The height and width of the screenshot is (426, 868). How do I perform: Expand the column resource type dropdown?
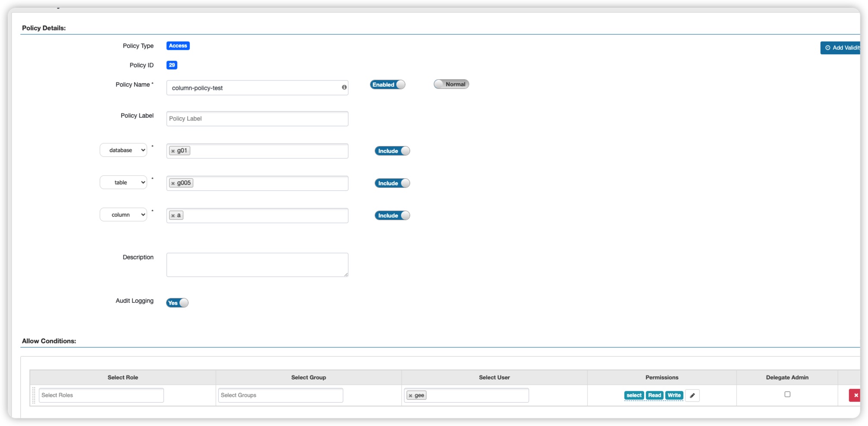tap(123, 215)
